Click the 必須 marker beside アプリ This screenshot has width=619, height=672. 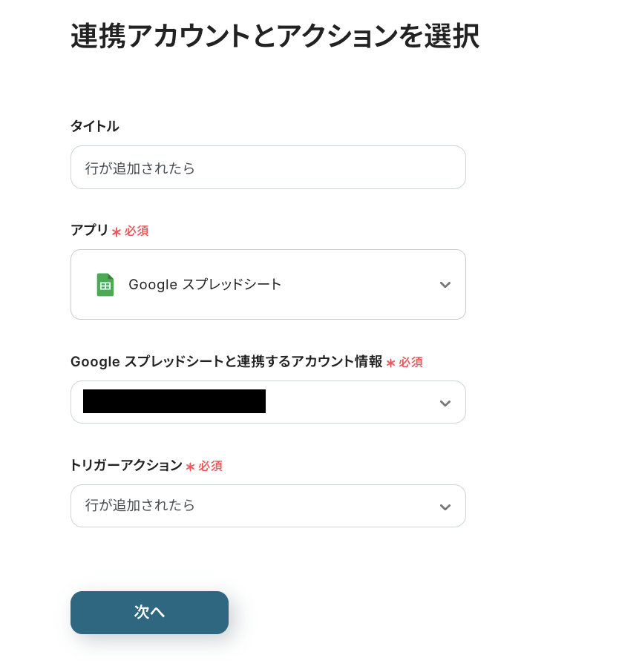click(137, 231)
